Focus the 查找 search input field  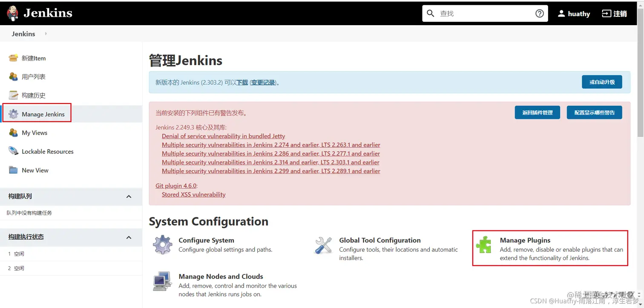coord(485,13)
